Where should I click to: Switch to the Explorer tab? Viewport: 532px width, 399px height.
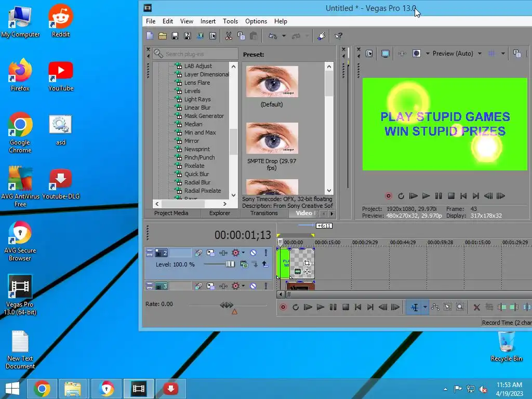coord(220,213)
